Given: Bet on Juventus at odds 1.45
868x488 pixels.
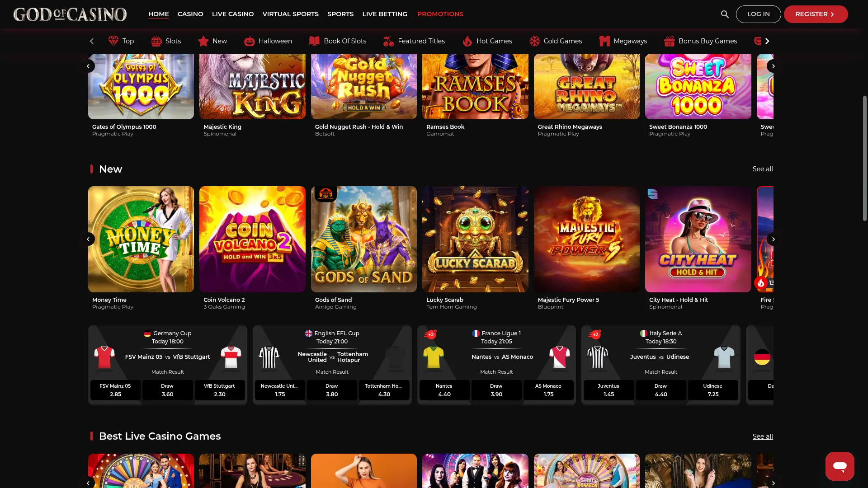Looking at the screenshot, I should pyautogui.click(x=608, y=390).
